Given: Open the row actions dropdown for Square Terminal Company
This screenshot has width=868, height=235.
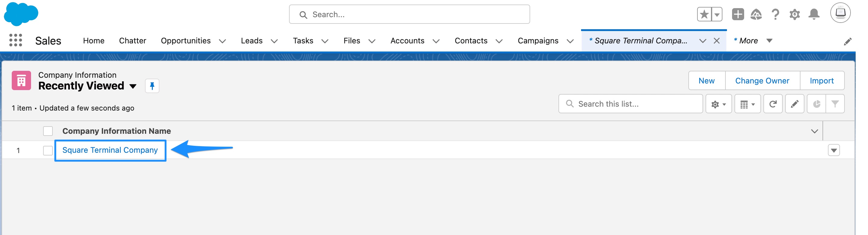Looking at the screenshot, I should [x=834, y=150].
